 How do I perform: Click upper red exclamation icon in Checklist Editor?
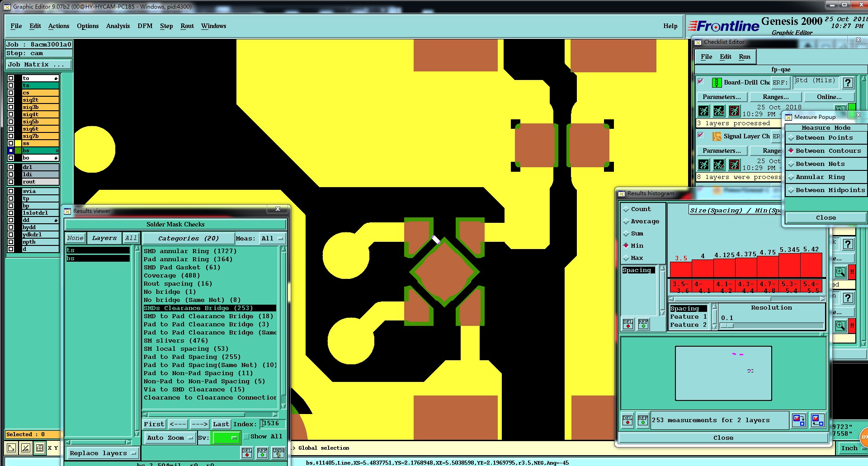pyautogui.click(x=852, y=272)
